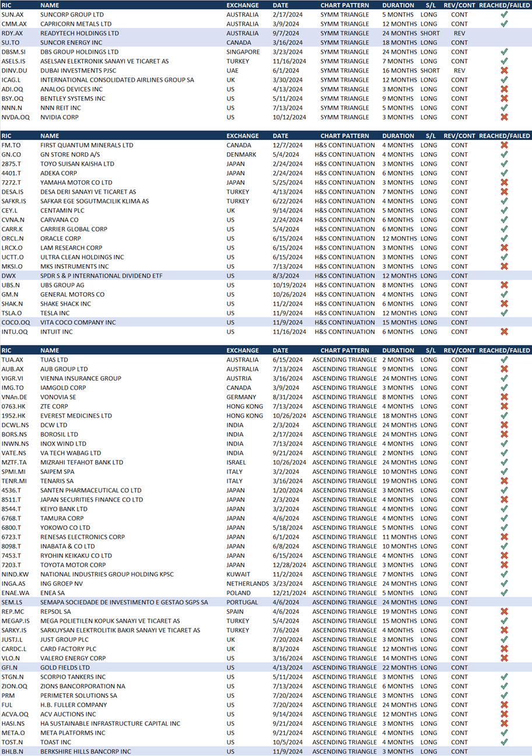Image resolution: width=532 pixels, height=756 pixels.
Task: Click the green checkmark for Toast Inc
Action: [x=504, y=743]
